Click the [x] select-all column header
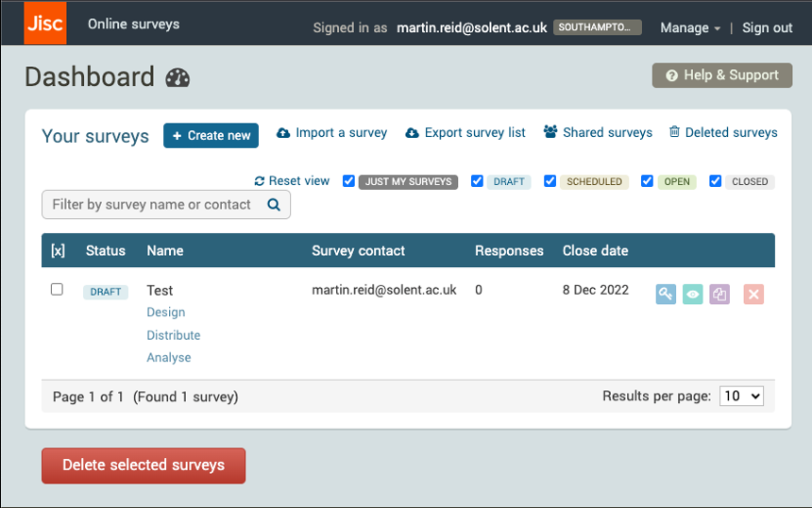The width and height of the screenshot is (812, 508). tap(58, 250)
